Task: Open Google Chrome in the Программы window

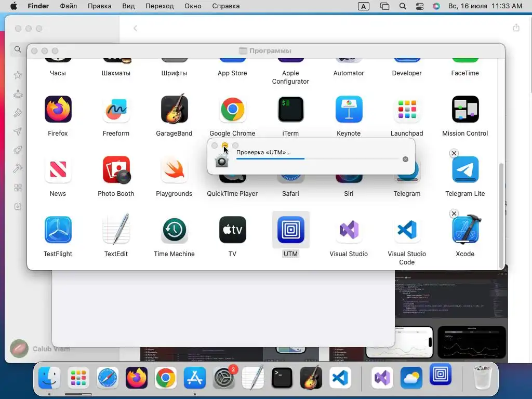Action: (x=232, y=109)
